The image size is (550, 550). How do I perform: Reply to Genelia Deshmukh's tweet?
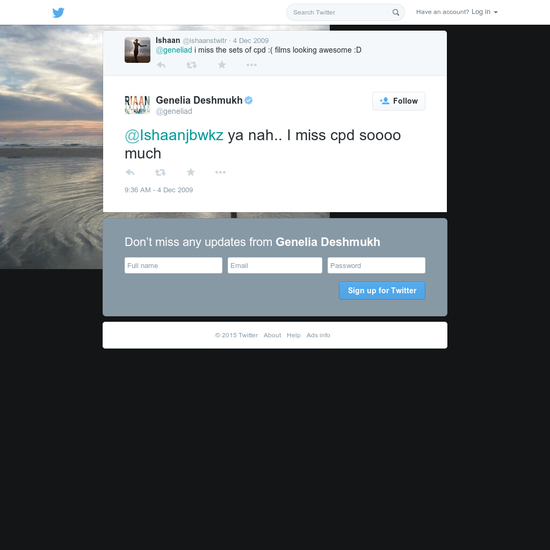coord(130,172)
